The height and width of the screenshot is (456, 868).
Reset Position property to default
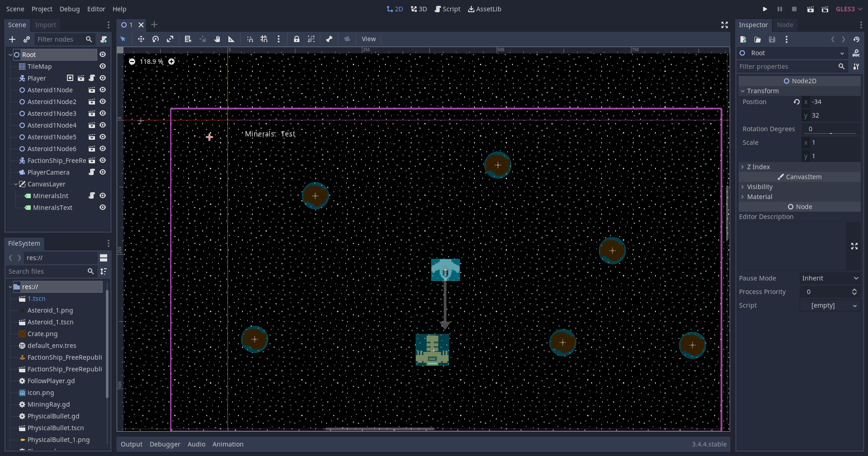click(797, 102)
